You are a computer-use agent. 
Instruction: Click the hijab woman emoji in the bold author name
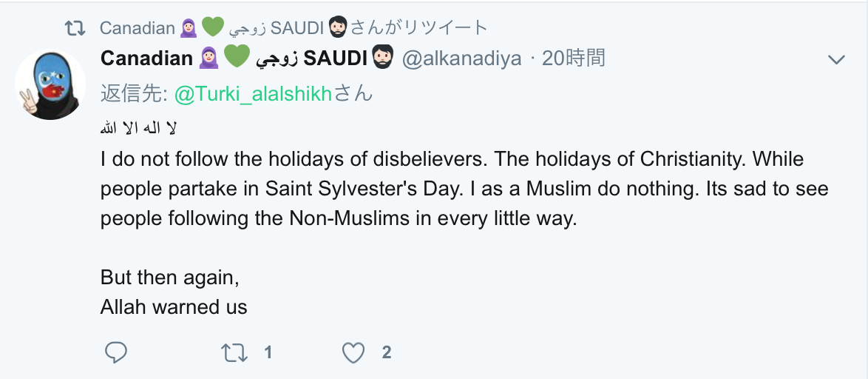coord(208,57)
